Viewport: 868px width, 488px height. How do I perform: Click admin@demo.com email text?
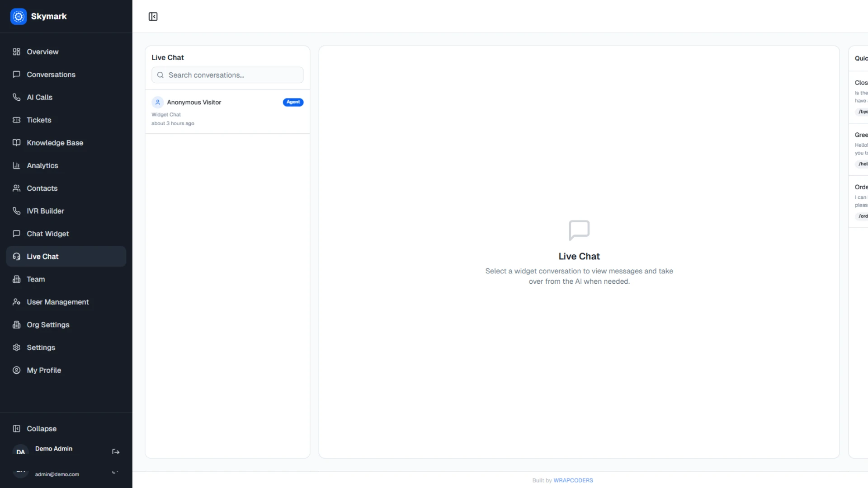click(57, 474)
